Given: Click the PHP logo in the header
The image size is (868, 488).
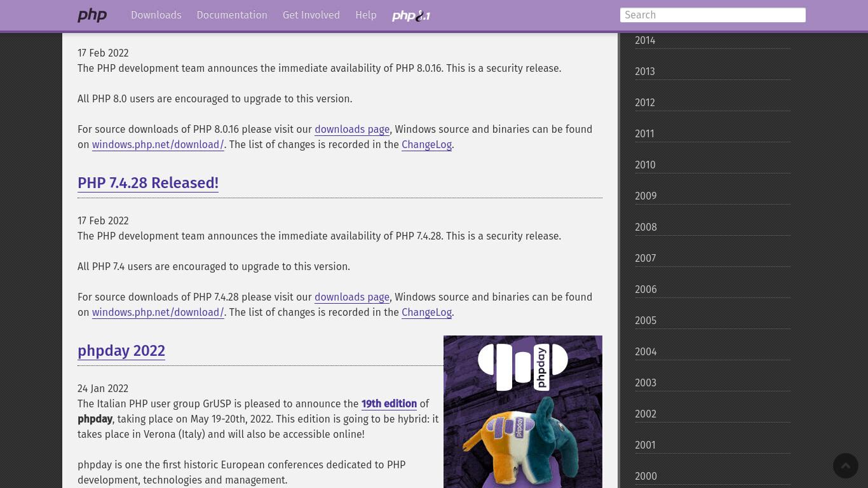Looking at the screenshot, I should coord(92,15).
